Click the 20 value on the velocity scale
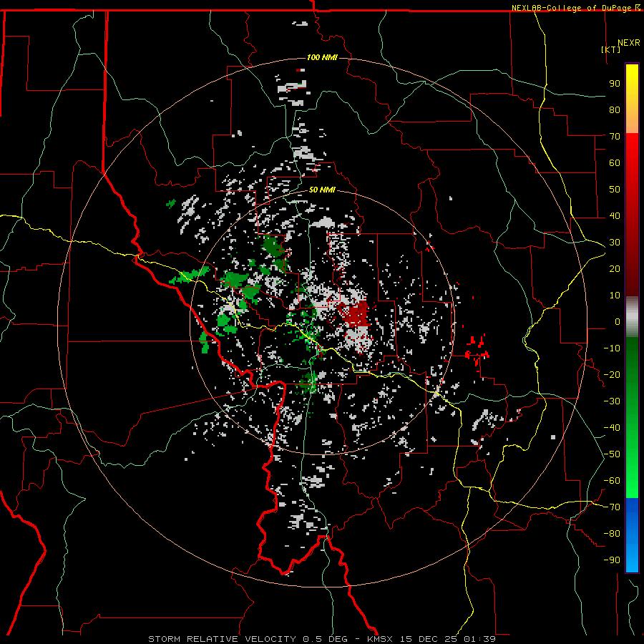The height and width of the screenshot is (644, 644). [x=615, y=268]
